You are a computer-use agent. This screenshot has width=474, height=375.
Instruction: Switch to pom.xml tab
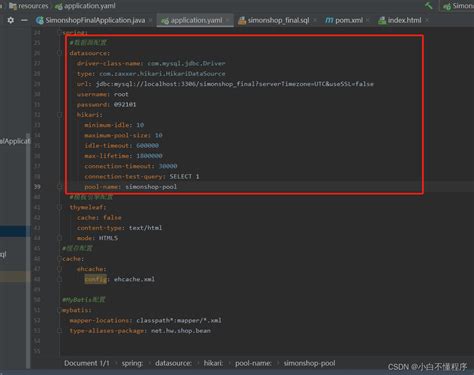click(344, 20)
